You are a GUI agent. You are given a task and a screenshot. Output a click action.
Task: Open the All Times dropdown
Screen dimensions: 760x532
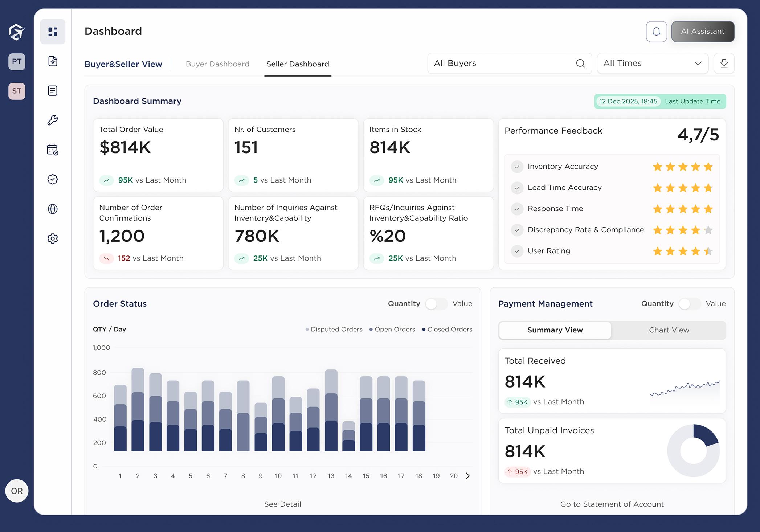click(x=652, y=63)
